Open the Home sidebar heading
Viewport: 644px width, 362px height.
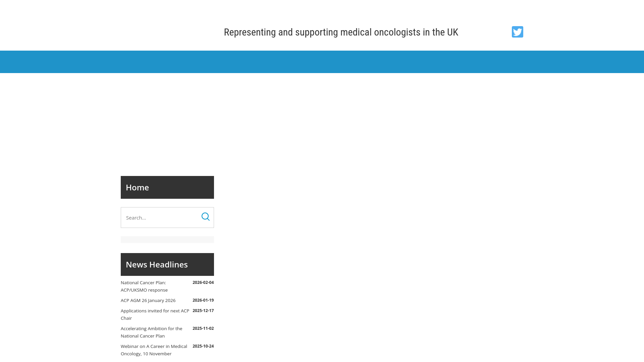point(167,187)
